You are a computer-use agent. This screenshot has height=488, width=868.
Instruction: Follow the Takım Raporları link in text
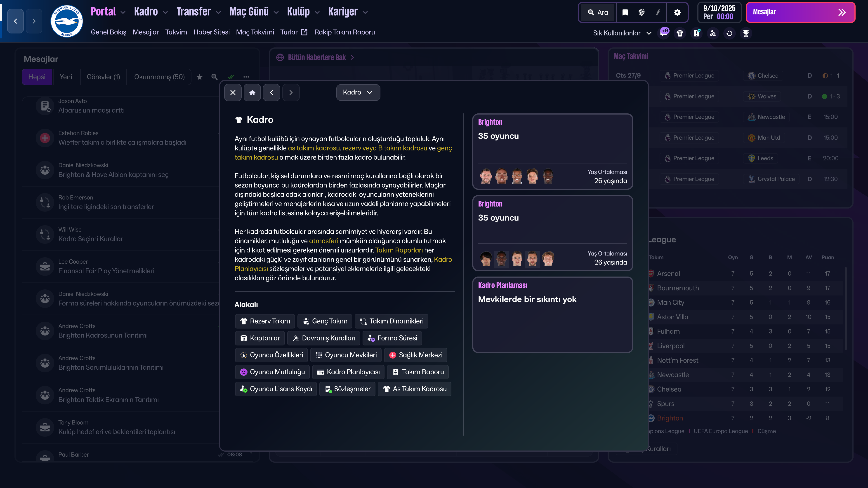pos(399,250)
